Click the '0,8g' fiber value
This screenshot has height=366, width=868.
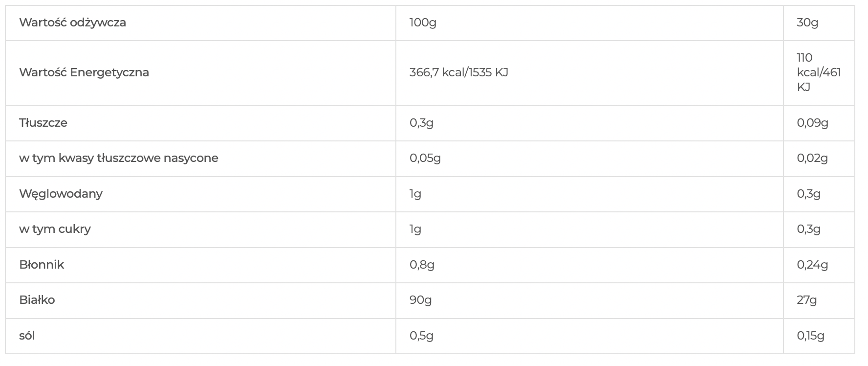point(422,265)
